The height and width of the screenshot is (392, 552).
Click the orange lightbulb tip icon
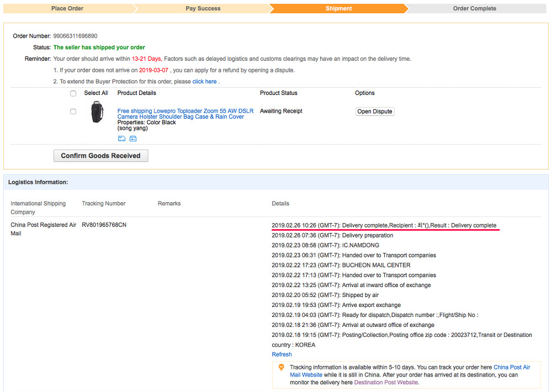(x=281, y=367)
